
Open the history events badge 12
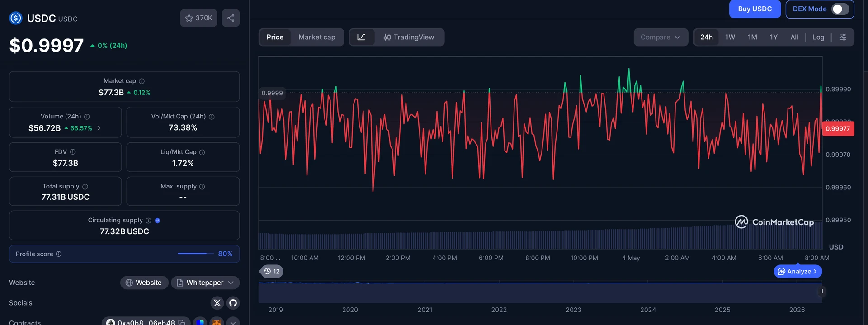pos(272,271)
